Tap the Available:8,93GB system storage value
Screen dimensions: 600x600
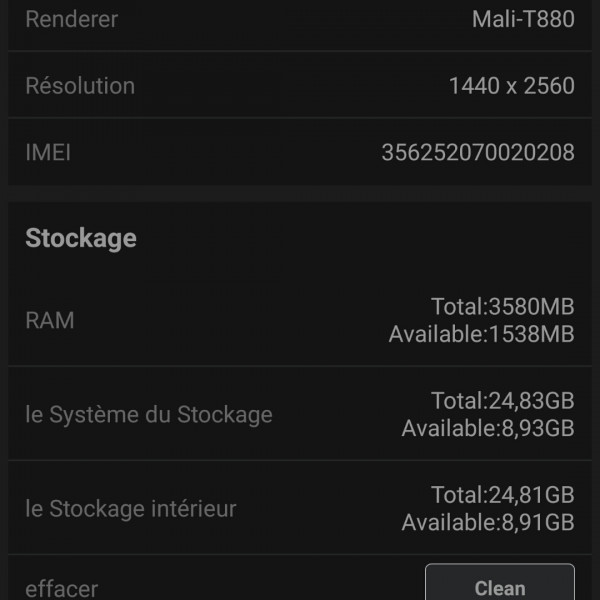pyautogui.click(x=488, y=429)
